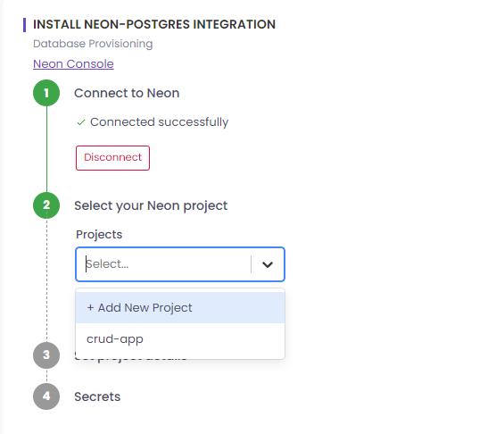This screenshot has width=504, height=434.
Task: Click the Connect to Neon heading
Action: click(127, 93)
